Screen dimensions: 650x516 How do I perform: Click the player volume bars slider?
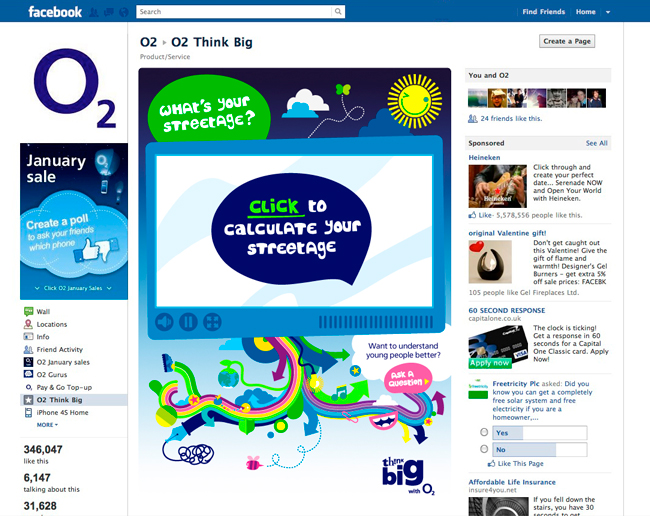(376, 322)
